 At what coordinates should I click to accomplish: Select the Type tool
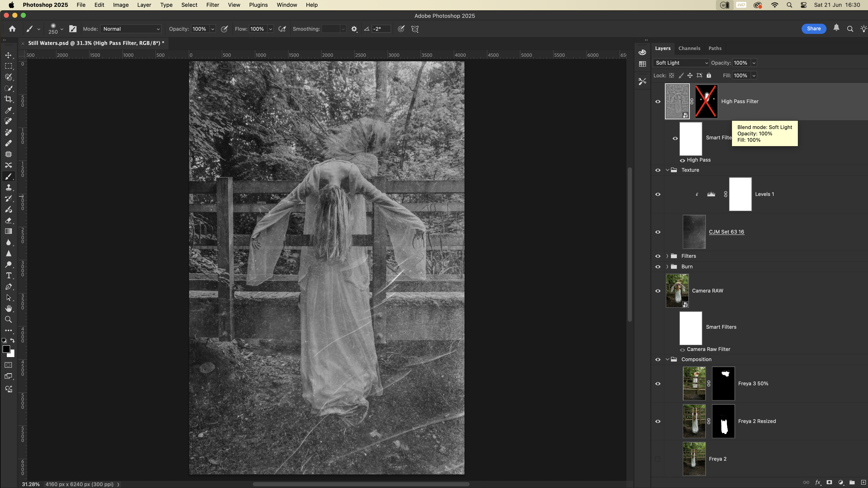click(8, 276)
